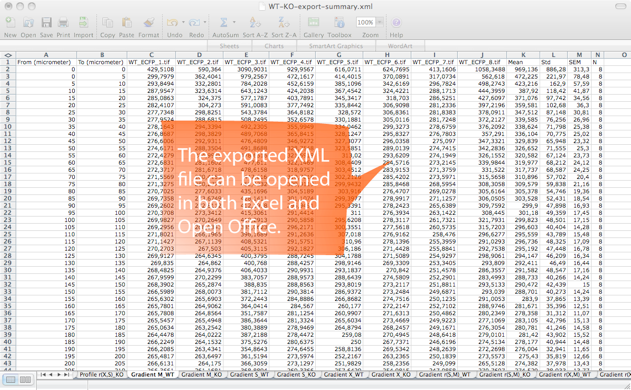Expand the AutoSum functions dropdown arrow
The width and height of the screenshot is (631, 390).
pos(234,22)
